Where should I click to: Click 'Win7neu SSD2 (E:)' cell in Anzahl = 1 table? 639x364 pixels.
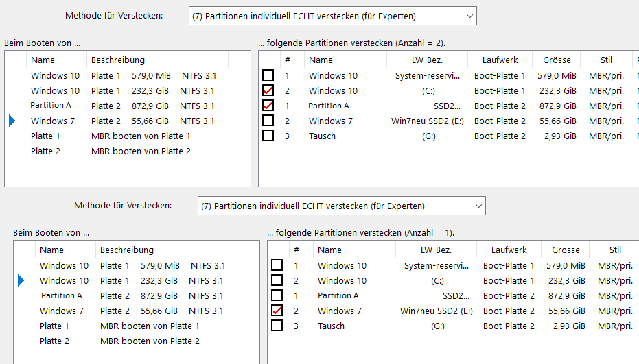pyautogui.click(x=437, y=311)
